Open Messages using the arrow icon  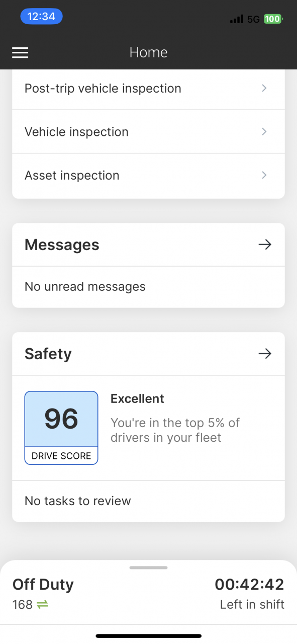tap(265, 245)
